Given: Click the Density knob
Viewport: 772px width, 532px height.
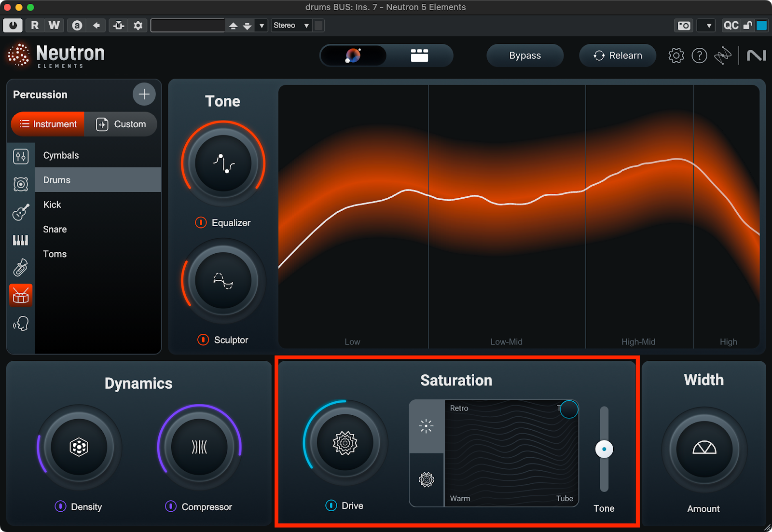Looking at the screenshot, I should pos(79,447).
